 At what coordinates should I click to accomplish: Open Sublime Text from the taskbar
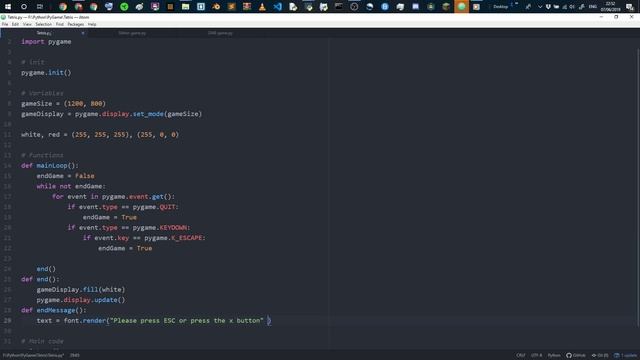pos(231,7)
